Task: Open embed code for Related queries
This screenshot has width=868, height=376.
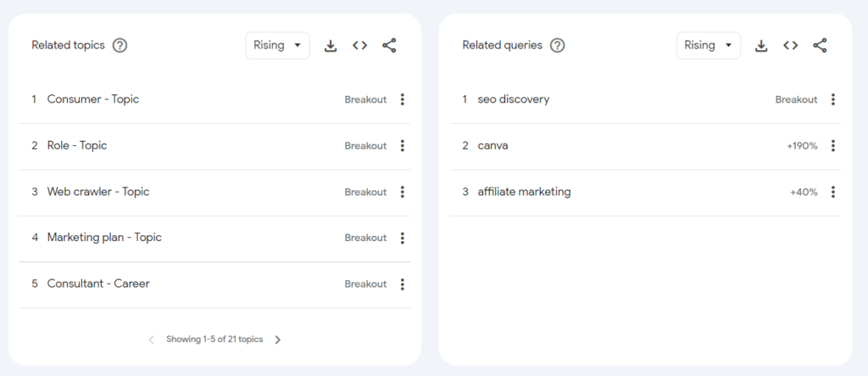Action: pos(790,46)
